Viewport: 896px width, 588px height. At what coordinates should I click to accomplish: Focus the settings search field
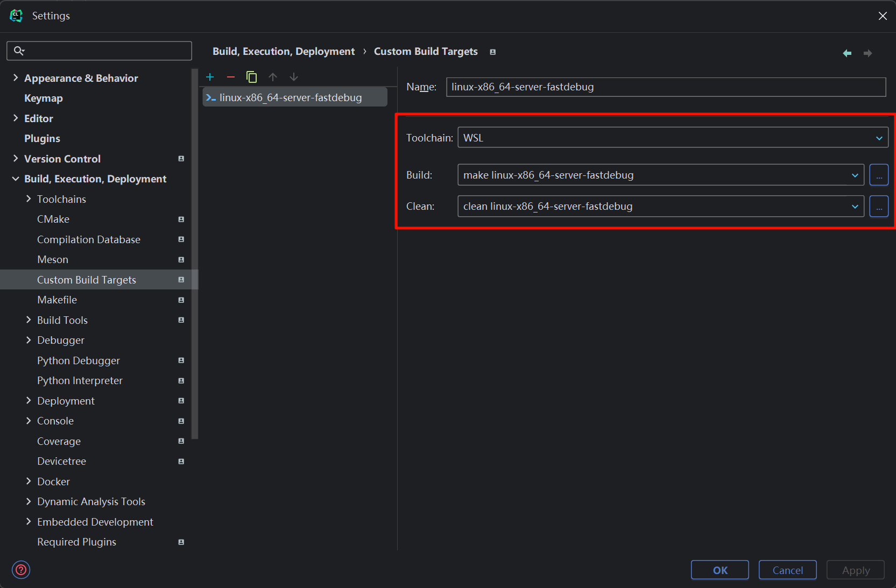tap(99, 51)
